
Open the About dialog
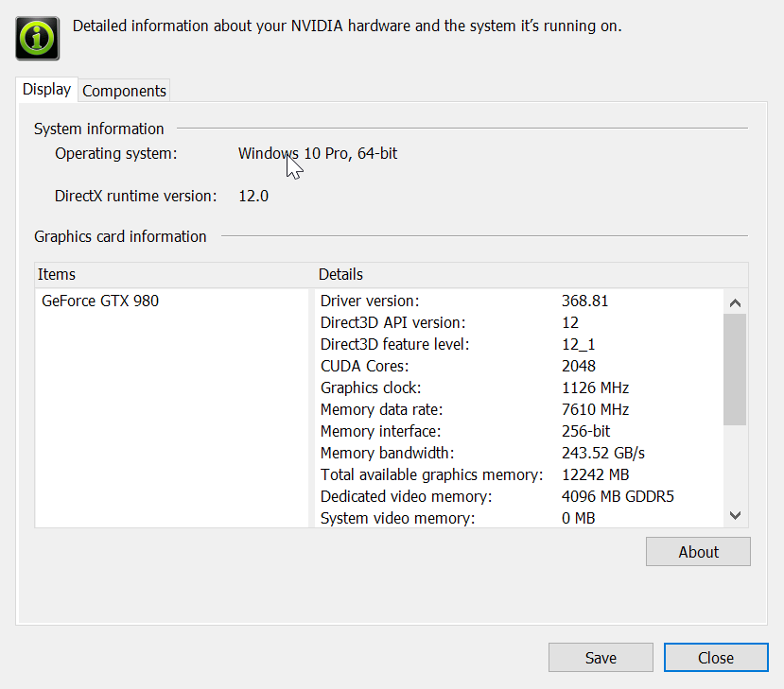(x=698, y=552)
